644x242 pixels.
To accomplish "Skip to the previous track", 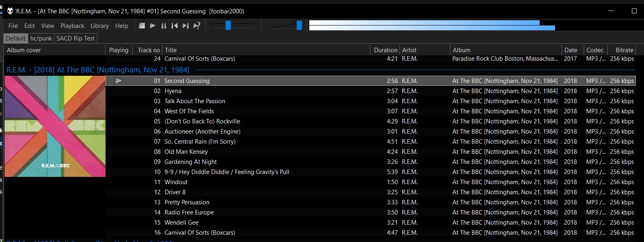I will [175, 25].
